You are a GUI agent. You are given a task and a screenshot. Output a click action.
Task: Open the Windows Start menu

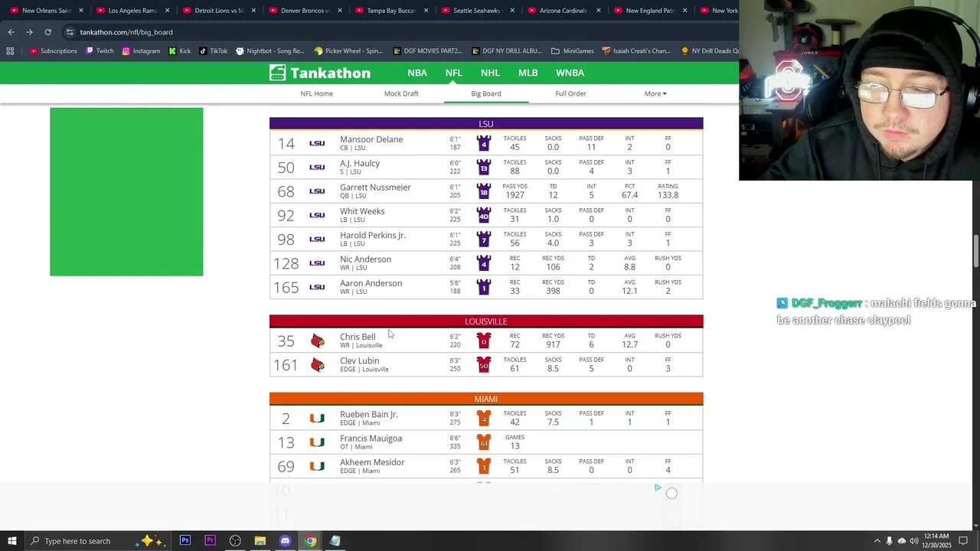pyautogui.click(x=11, y=541)
